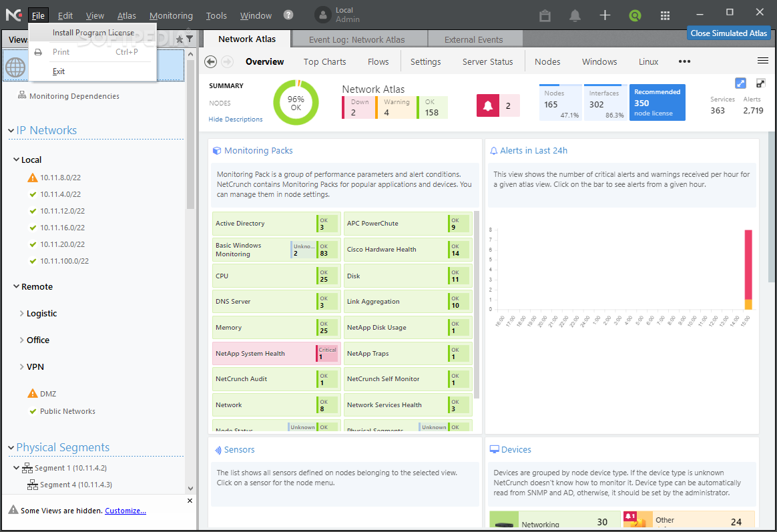Click the Segment 1 network icon
Screen dimensions: 777x532
click(x=27, y=468)
